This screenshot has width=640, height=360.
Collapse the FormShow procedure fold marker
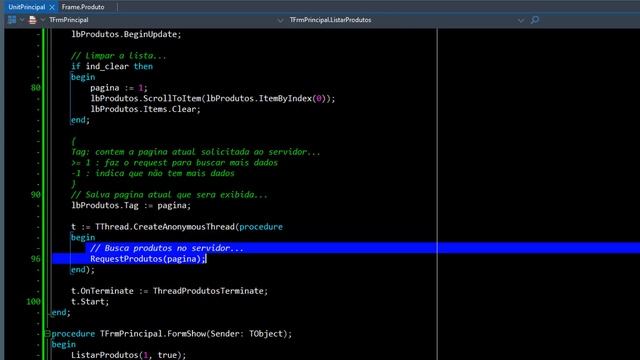pyautogui.click(x=47, y=333)
